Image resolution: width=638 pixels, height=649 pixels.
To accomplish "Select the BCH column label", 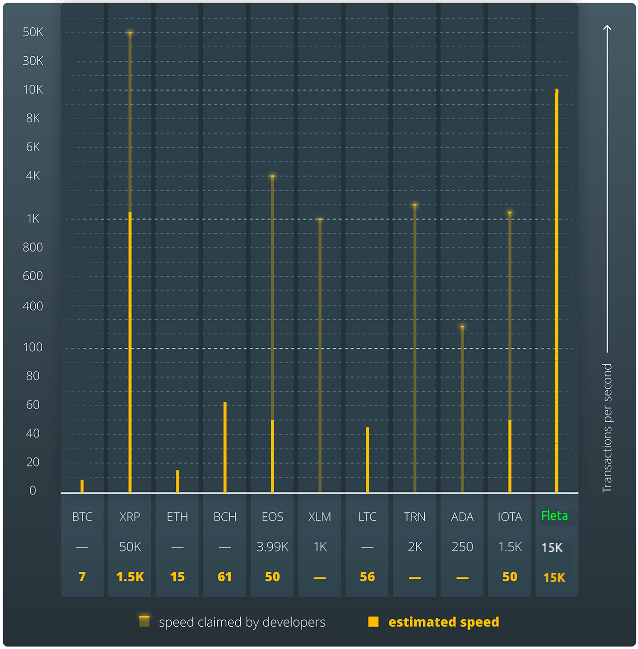I will tap(225, 517).
